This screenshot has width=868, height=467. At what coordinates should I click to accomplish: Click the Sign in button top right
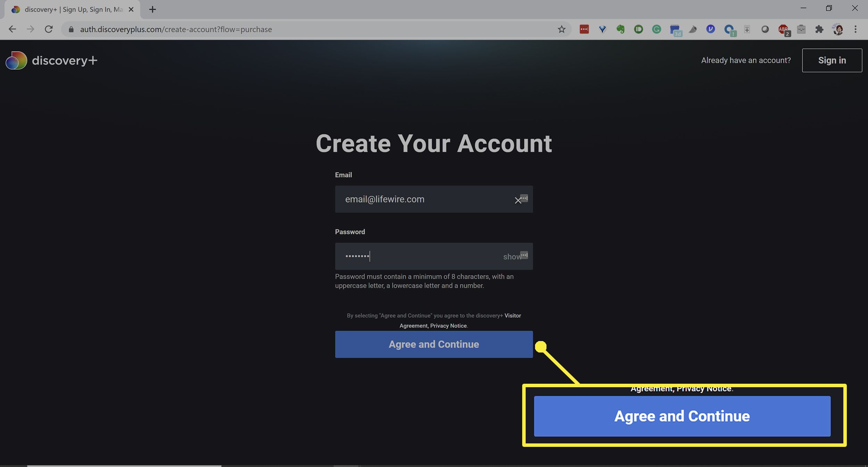pyautogui.click(x=832, y=60)
